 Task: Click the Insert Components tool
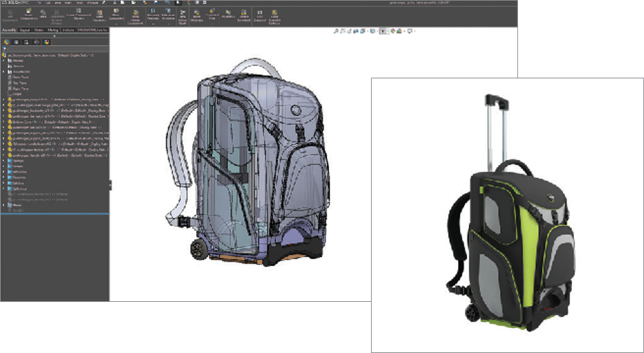[x=29, y=14]
